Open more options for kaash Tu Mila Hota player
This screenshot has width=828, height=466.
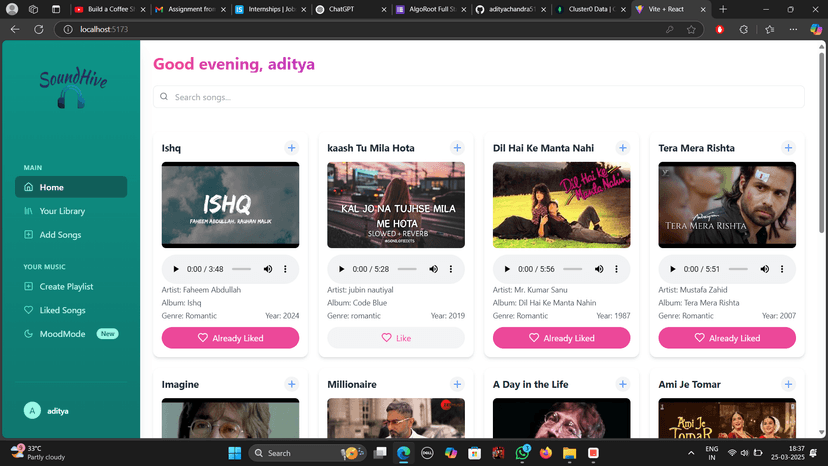tap(451, 269)
